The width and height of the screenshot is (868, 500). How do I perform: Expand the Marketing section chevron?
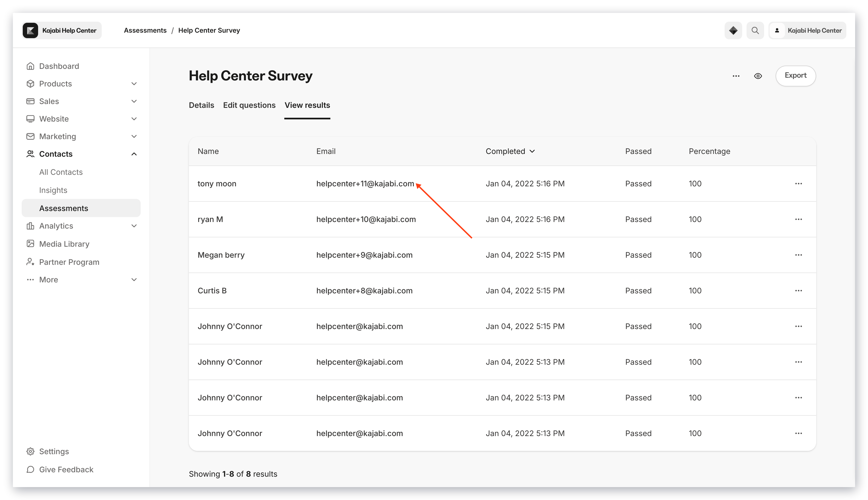click(x=134, y=136)
